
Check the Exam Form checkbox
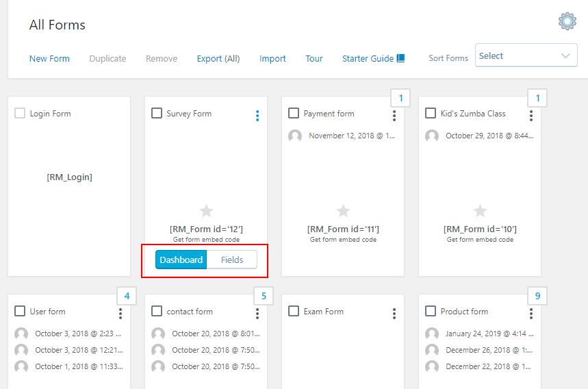click(x=294, y=311)
